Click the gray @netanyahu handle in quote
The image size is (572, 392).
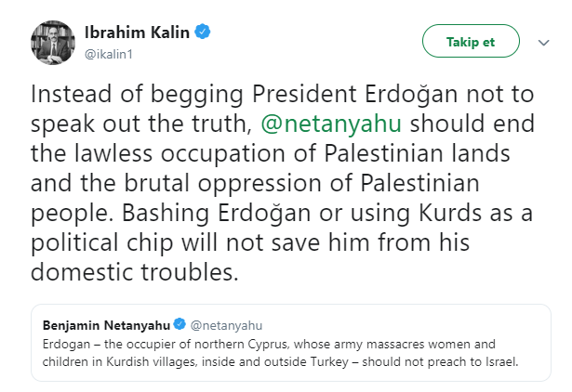coord(227,325)
